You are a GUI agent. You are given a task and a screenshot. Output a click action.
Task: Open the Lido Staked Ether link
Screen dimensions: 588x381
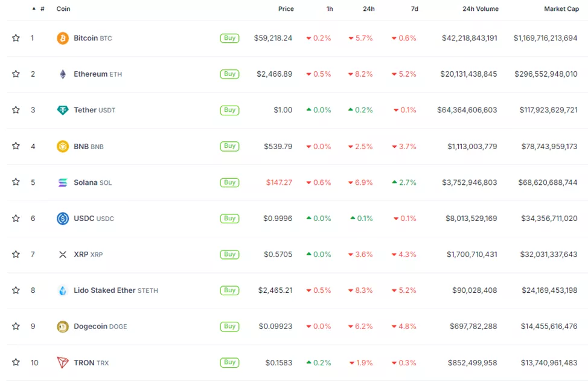(104, 290)
